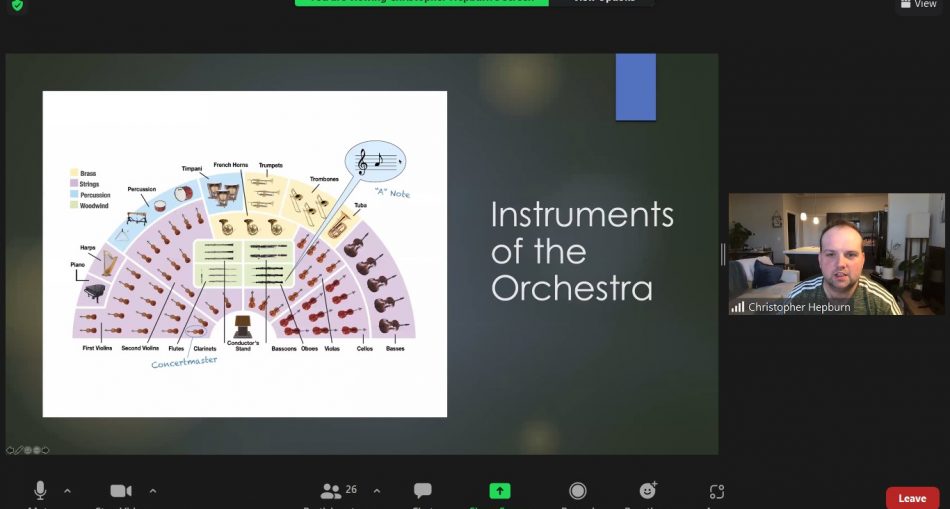The width and height of the screenshot is (950, 509).
Task: Click Christopher Hepburn's video thumbnail
Action: [x=836, y=254]
